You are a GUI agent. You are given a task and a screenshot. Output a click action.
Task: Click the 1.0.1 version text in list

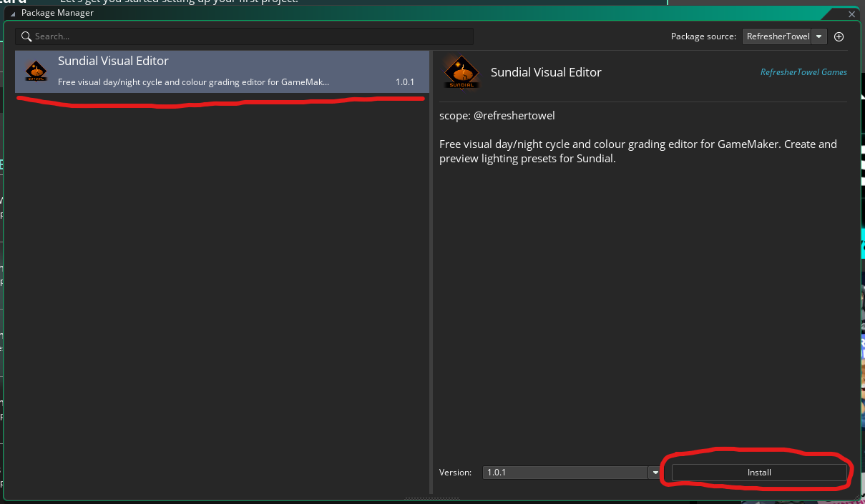tap(405, 82)
